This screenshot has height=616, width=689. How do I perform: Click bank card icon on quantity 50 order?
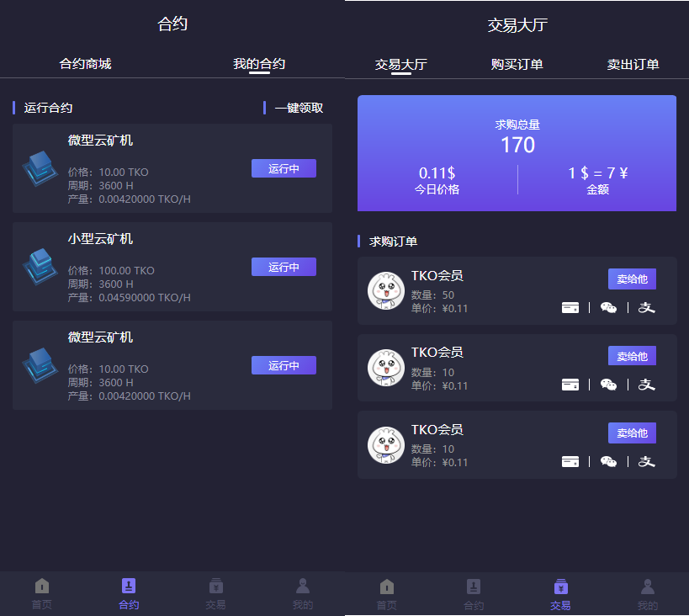click(570, 307)
